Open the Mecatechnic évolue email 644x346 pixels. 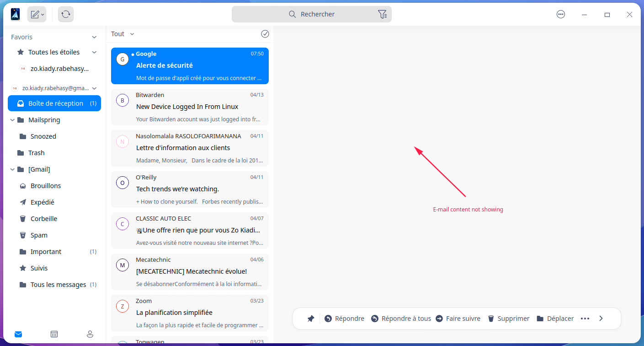190,272
